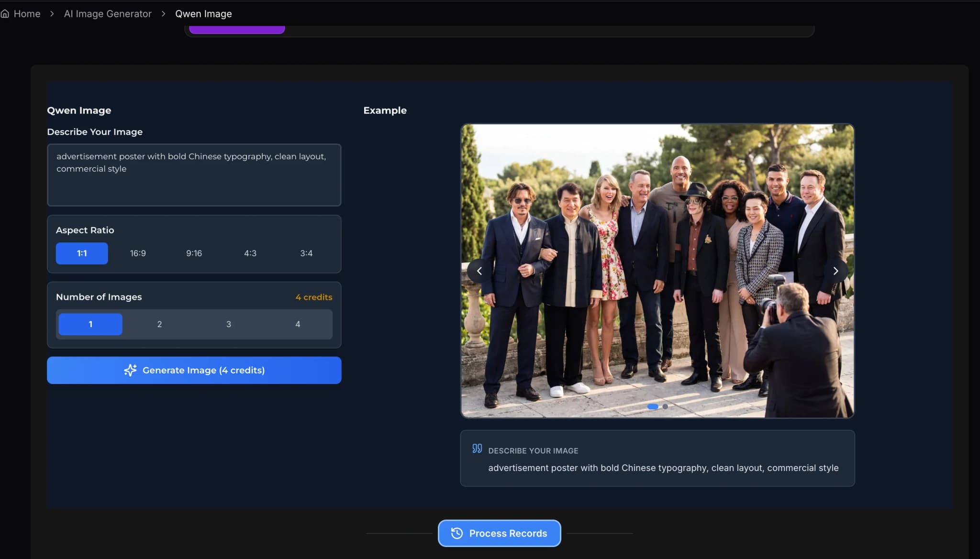The image size is (980, 559).
Task: Set aspect ratio to 4:3
Action: tap(250, 253)
